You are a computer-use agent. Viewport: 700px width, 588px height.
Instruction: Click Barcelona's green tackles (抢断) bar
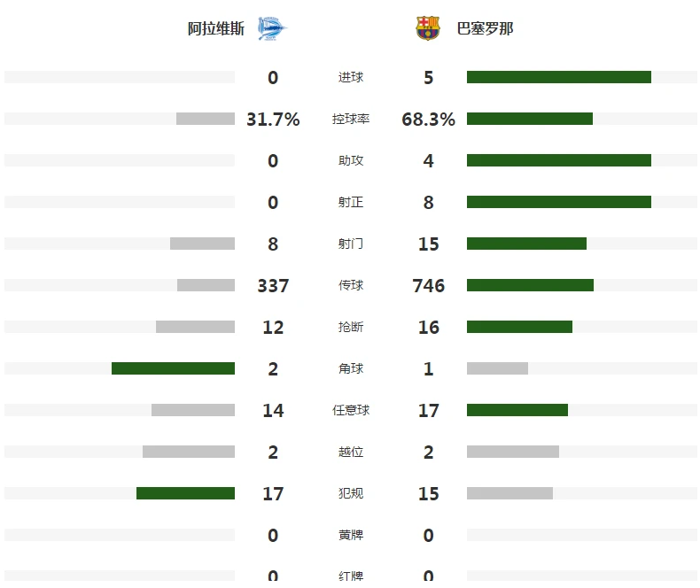(x=519, y=327)
